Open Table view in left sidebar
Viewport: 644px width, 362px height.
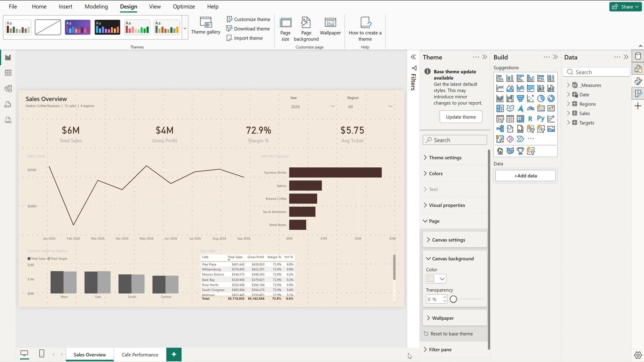tap(8, 73)
